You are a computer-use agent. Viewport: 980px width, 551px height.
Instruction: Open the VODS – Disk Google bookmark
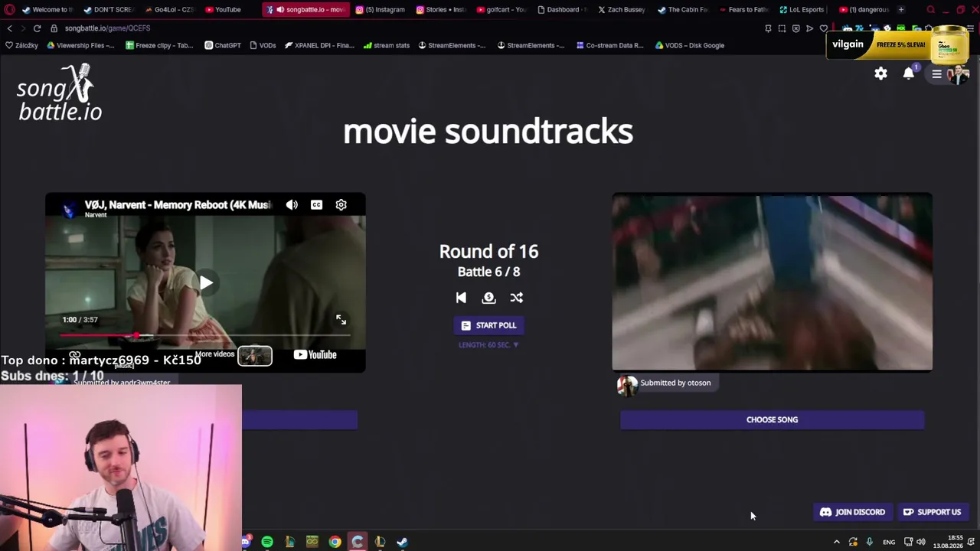click(x=689, y=45)
